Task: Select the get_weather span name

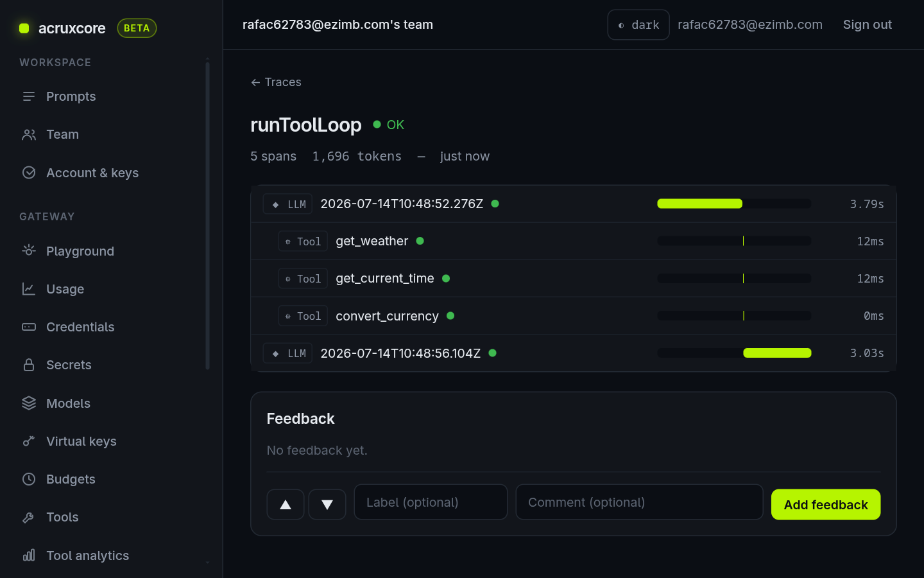Action: tap(372, 241)
